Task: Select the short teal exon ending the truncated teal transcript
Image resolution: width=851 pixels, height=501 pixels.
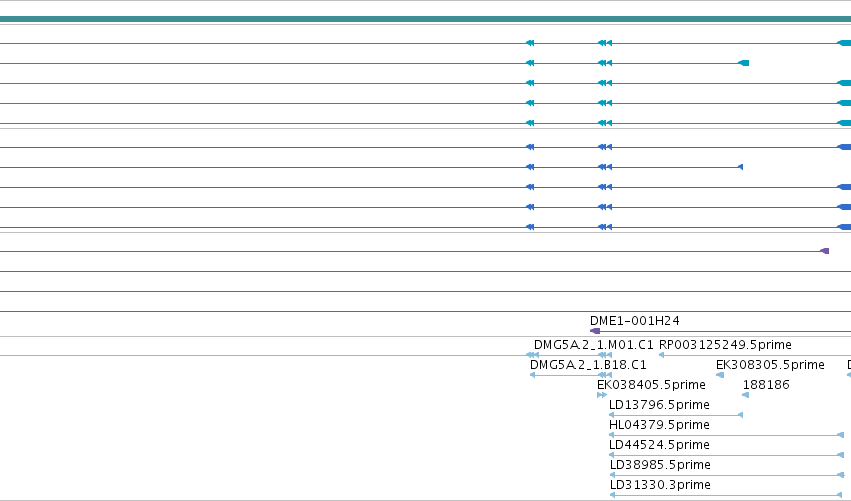Action: point(744,64)
